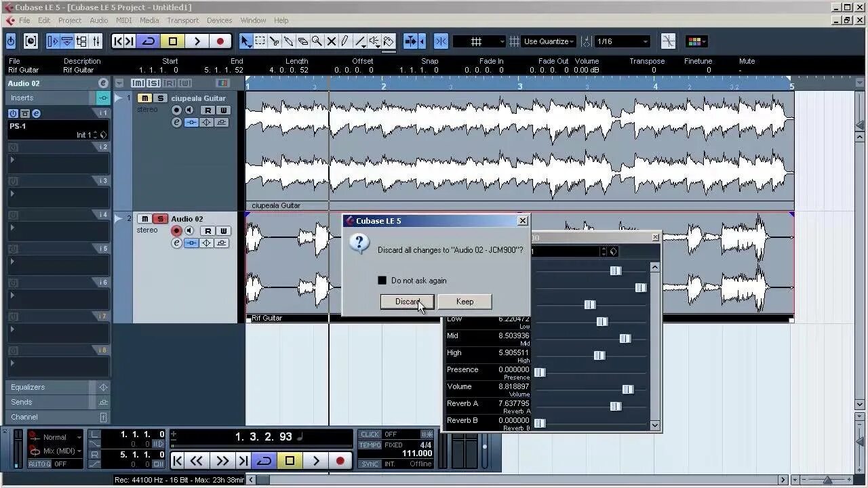This screenshot has height=488, width=868.
Task: Select the Split scissors tool
Action: [274, 41]
